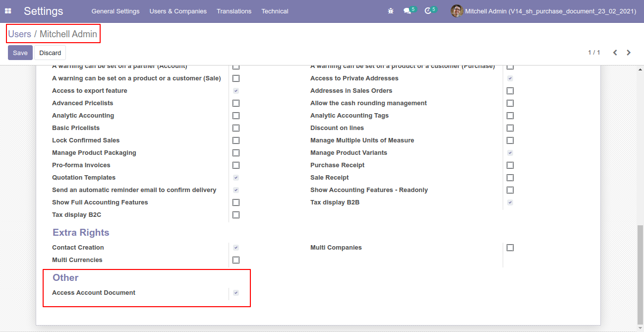
Task: Enable Analytic Accounting checkbox
Action: 236,116
